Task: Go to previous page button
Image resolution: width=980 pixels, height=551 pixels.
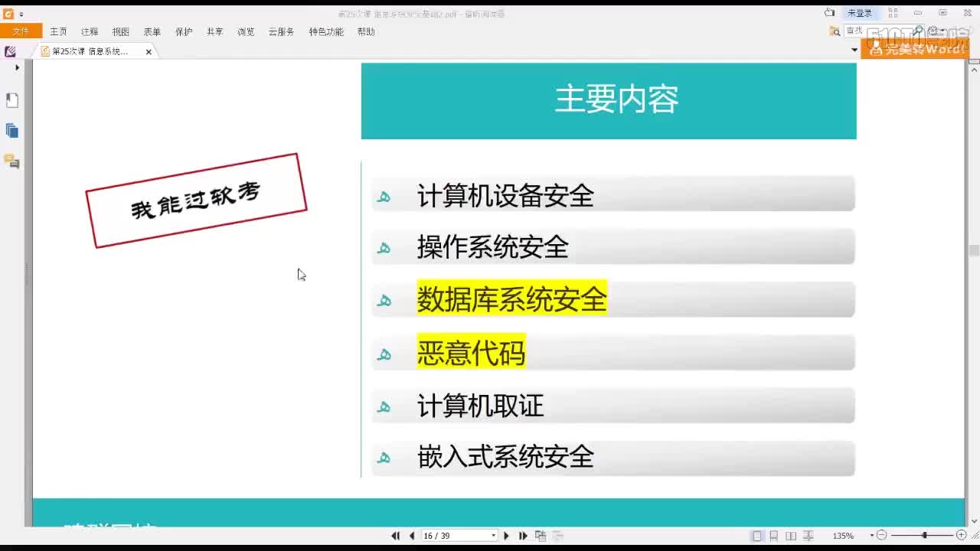Action: 412,536
